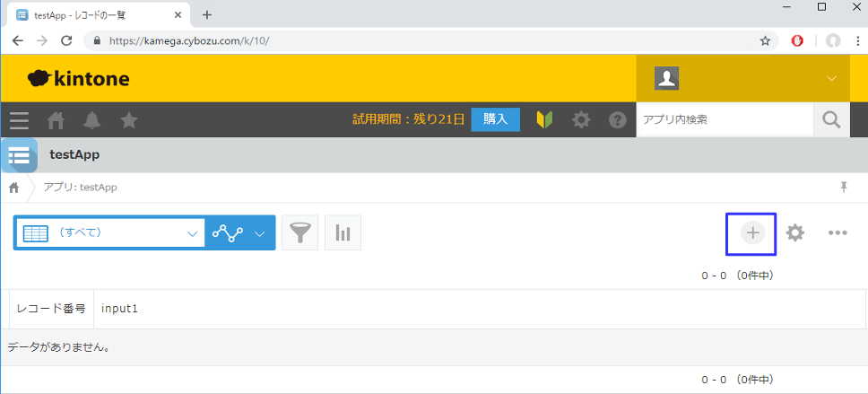
Task: Select the testApp browser tab
Action: [x=100, y=15]
